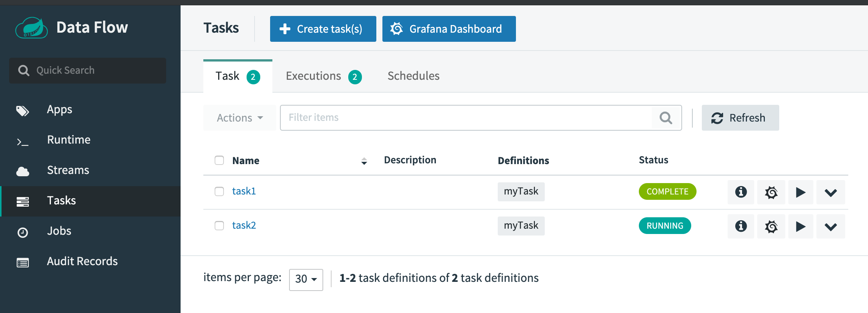868x313 pixels.
Task: Check the task2 row checkbox
Action: pyautogui.click(x=219, y=225)
